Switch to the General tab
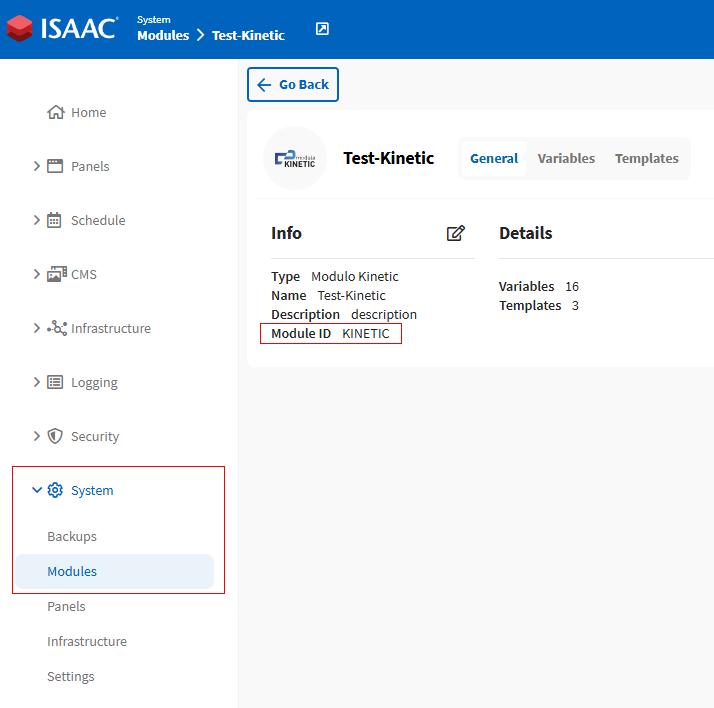The image size is (714, 708). 494,158
